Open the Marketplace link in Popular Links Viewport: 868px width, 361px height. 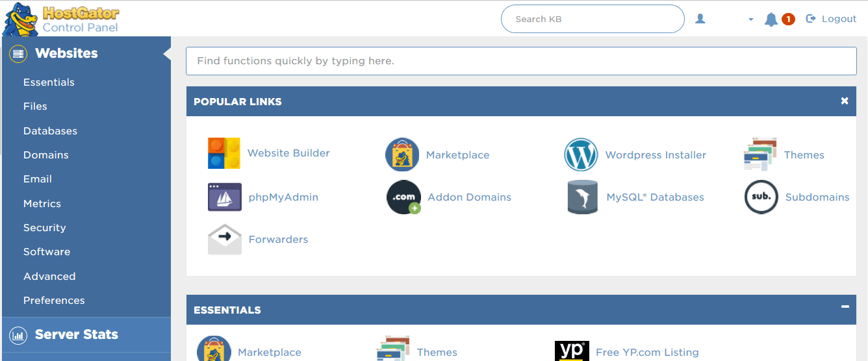click(457, 155)
